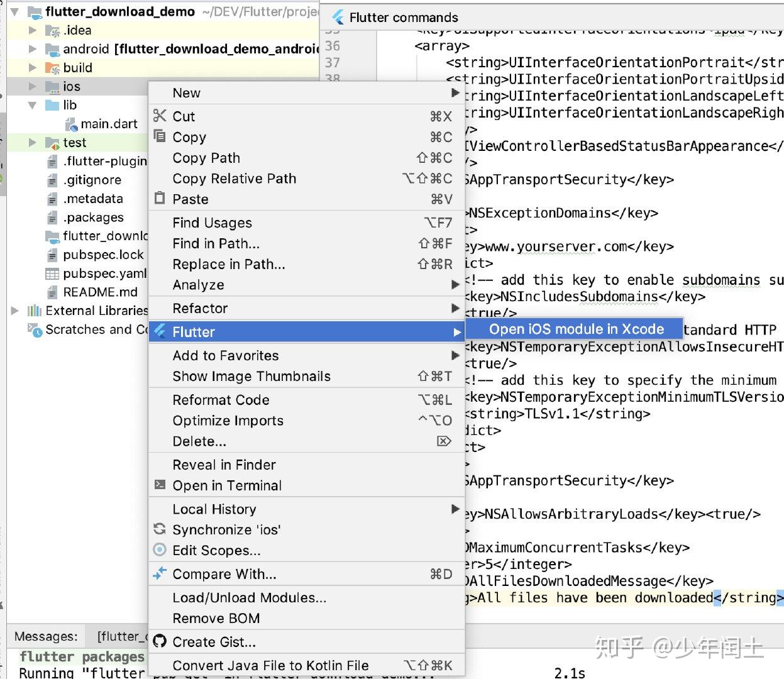784x679 pixels.
Task: Expand the android folder in project tree
Action: [32, 48]
